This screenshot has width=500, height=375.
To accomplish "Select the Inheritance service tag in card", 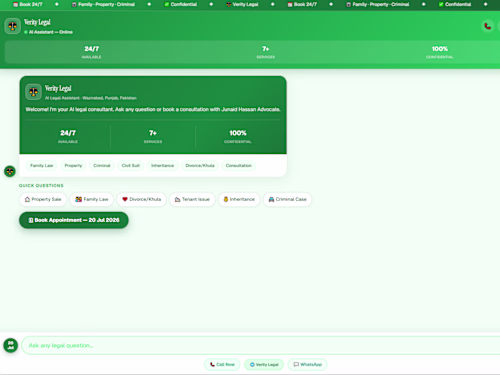I will [162, 166].
